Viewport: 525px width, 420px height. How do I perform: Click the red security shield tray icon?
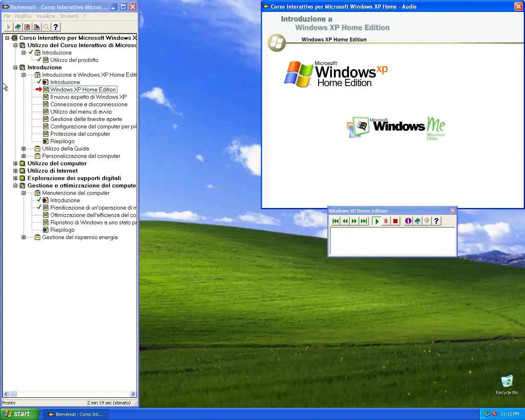494,414
